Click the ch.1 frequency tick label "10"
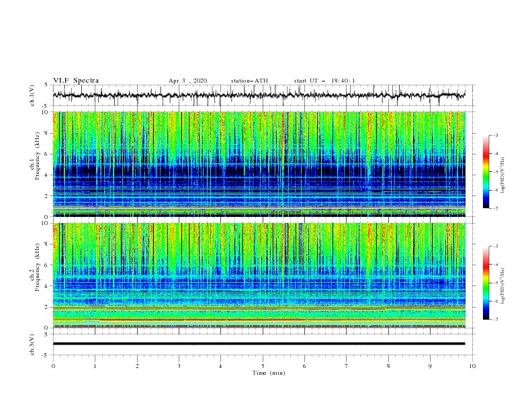Screen dimensions: 532x411 tap(46, 112)
